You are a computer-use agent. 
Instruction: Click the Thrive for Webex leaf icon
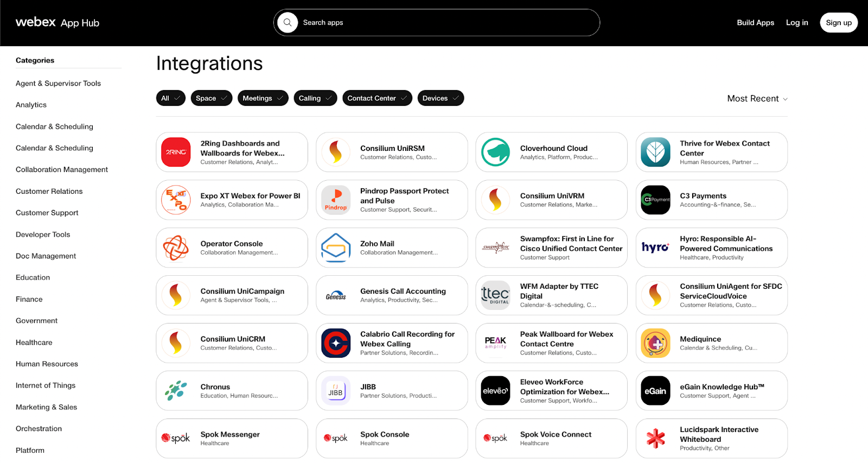tap(655, 152)
